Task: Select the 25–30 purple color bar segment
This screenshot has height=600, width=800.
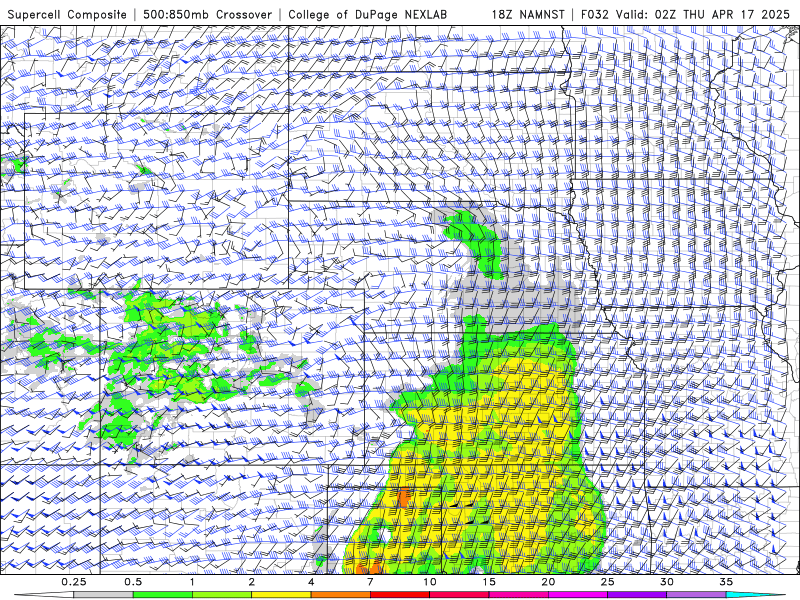Action: (637, 595)
